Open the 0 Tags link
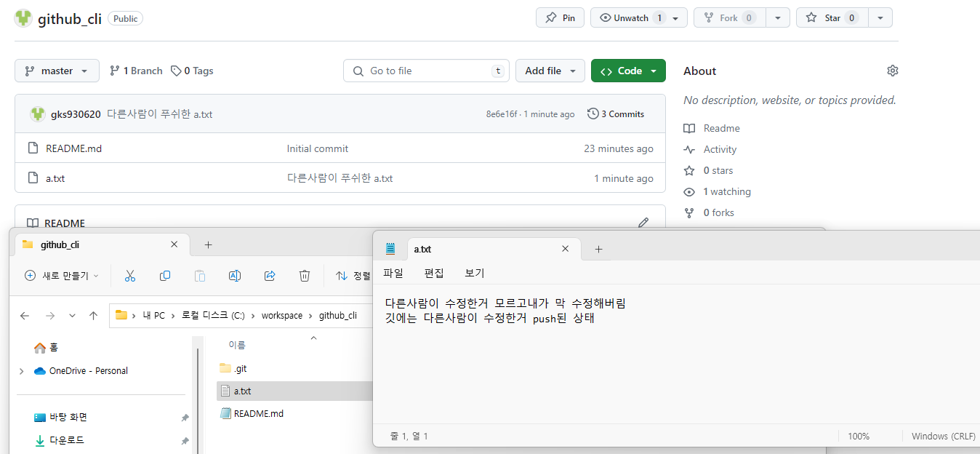The height and width of the screenshot is (454, 980). coord(192,71)
